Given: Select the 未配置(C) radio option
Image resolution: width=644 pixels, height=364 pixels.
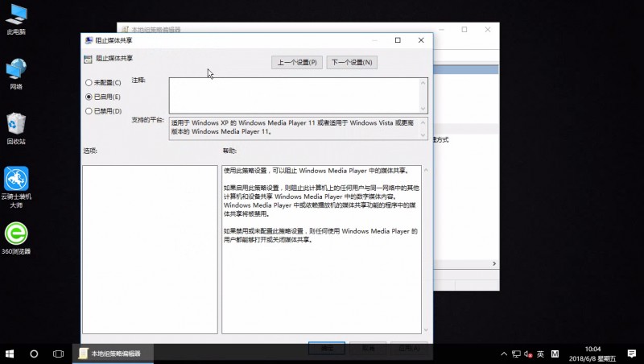Looking at the screenshot, I should pyautogui.click(x=103, y=83).
